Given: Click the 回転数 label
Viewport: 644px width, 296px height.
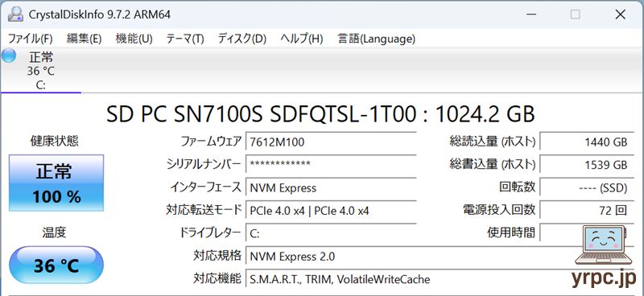Looking at the screenshot, I should (x=518, y=187).
